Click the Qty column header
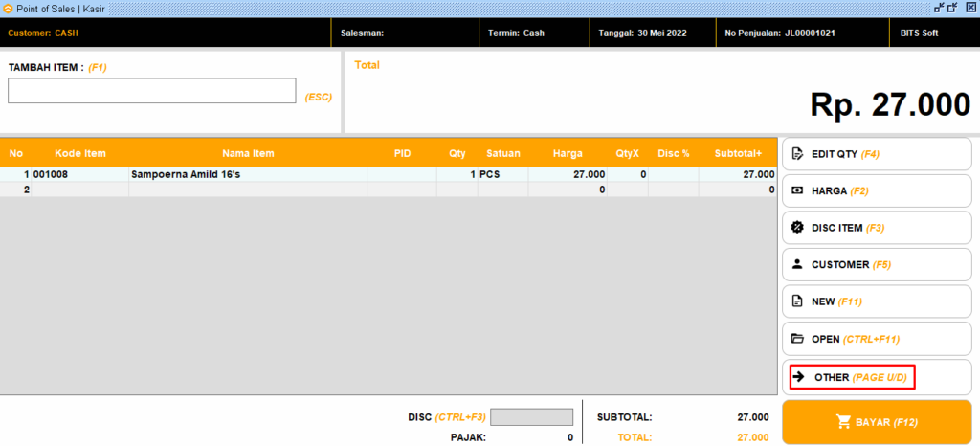Screen dimensions: 980x446 [x=457, y=153]
